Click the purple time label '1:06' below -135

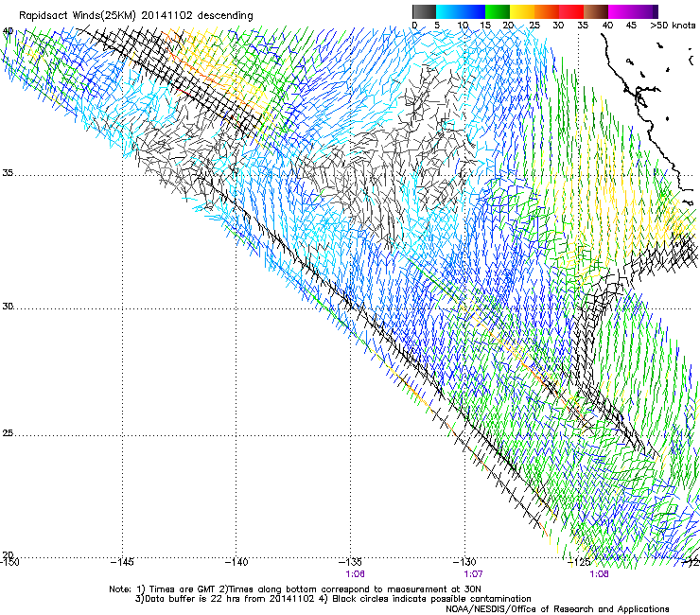point(355,574)
